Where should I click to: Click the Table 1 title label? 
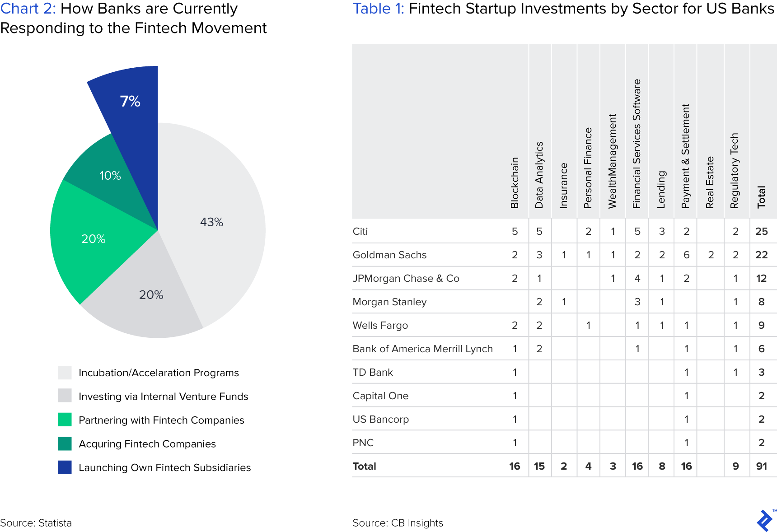(378, 9)
